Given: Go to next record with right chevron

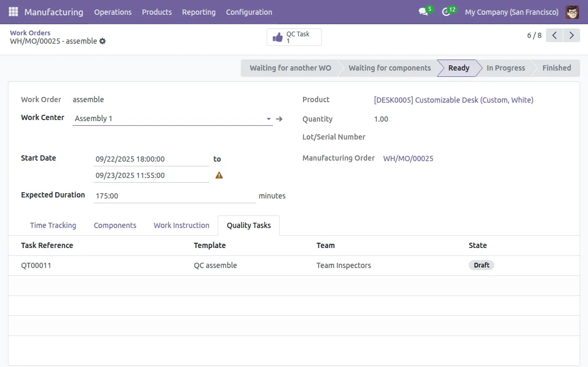Looking at the screenshot, I should (571, 35).
